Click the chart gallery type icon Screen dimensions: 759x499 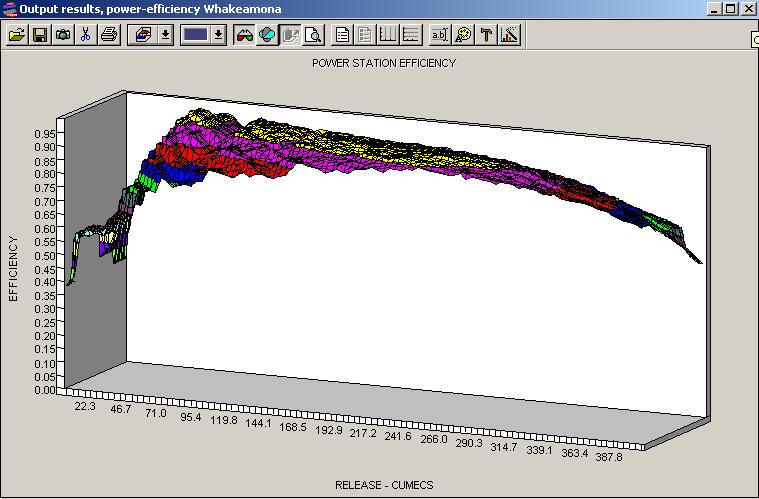143,35
